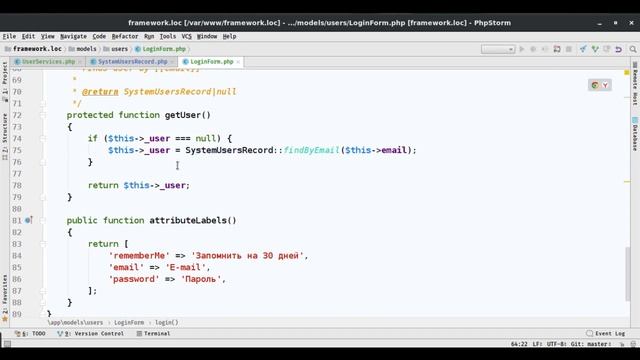
Task: Click the VCS Update Project icon
Action: pos(583,49)
